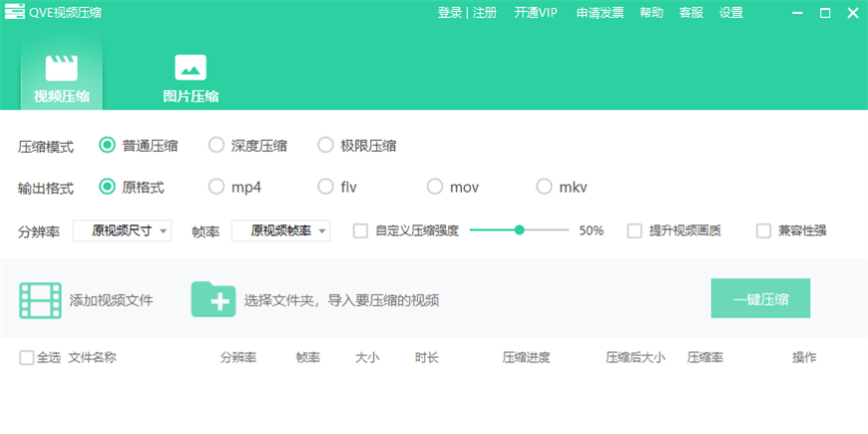The image size is (868, 434).
Task: Click the folder import icon
Action: pos(213,299)
